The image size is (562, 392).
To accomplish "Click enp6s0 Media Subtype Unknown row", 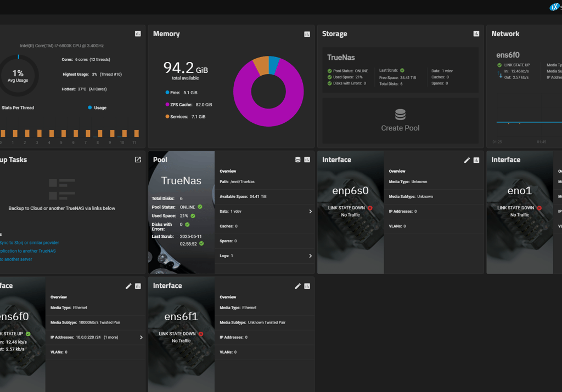I will [434, 196].
